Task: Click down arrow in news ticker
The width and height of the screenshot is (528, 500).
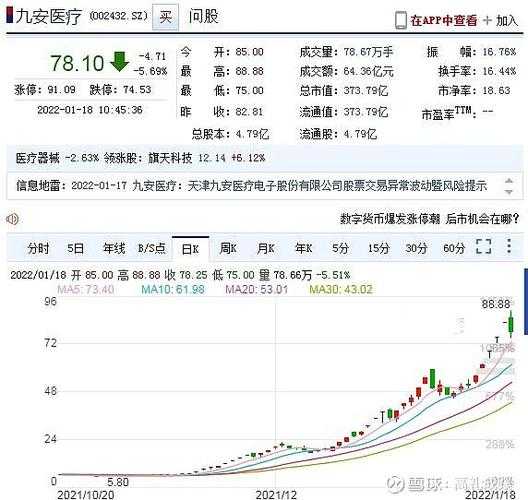Action: 509,192
